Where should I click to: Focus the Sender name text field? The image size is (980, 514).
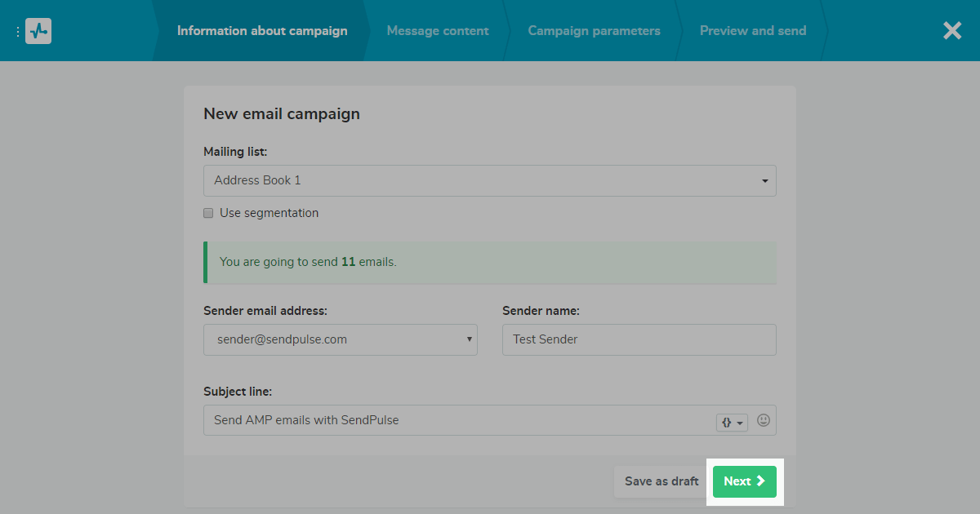tap(639, 339)
